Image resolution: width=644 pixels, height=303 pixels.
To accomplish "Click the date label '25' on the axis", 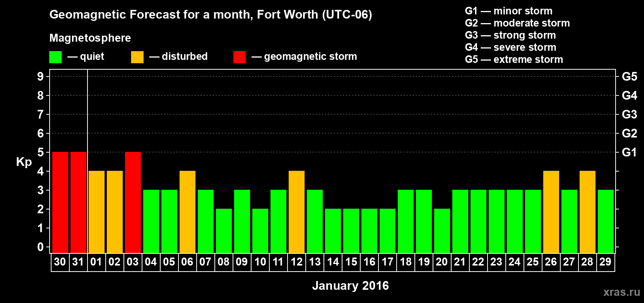I will click(x=533, y=262).
